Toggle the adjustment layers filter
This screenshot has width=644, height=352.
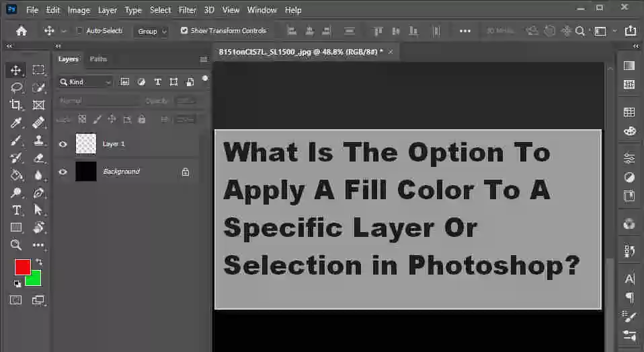pyautogui.click(x=141, y=82)
